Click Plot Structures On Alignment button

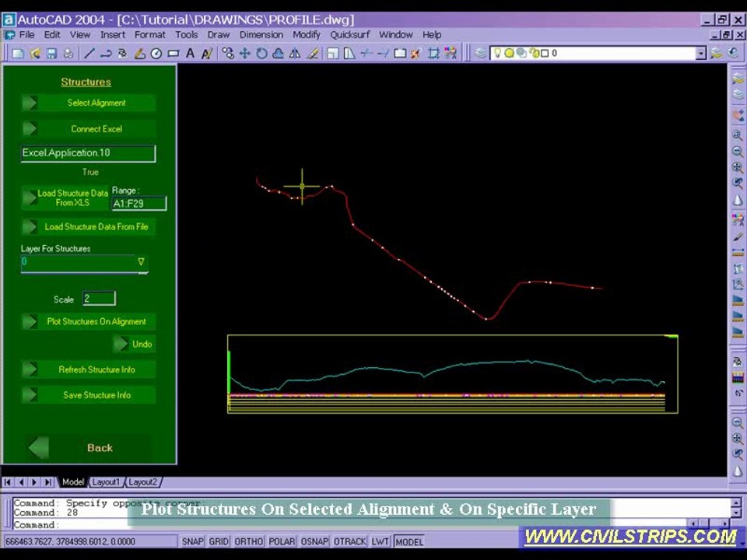(89, 321)
